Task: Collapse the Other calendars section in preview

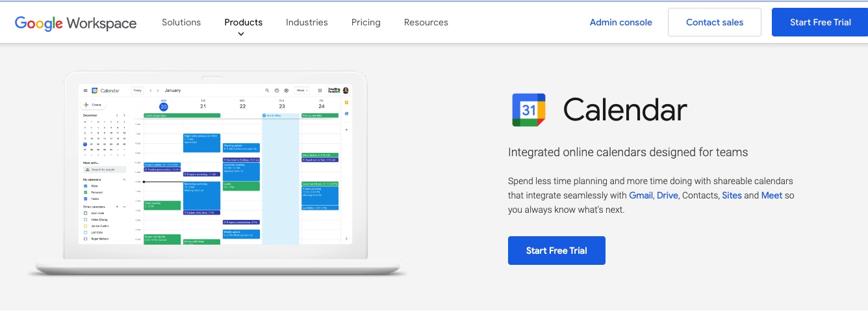Action: 124,206
